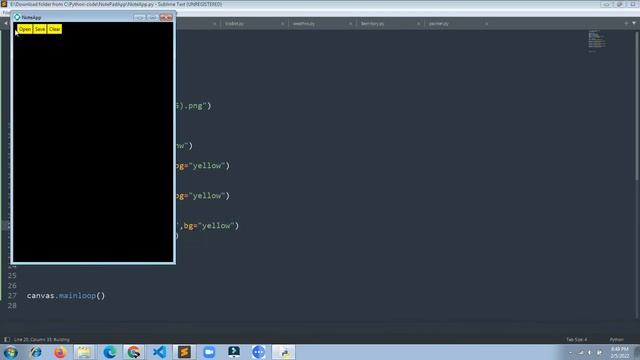Open the blue chat bubble app on taskbar
640x360 pixels.
click(258, 352)
